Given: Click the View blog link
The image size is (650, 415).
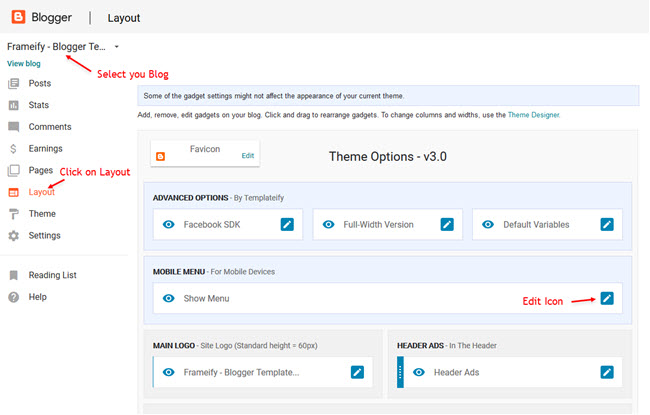Looking at the screenshot, I should click(24, 63).
